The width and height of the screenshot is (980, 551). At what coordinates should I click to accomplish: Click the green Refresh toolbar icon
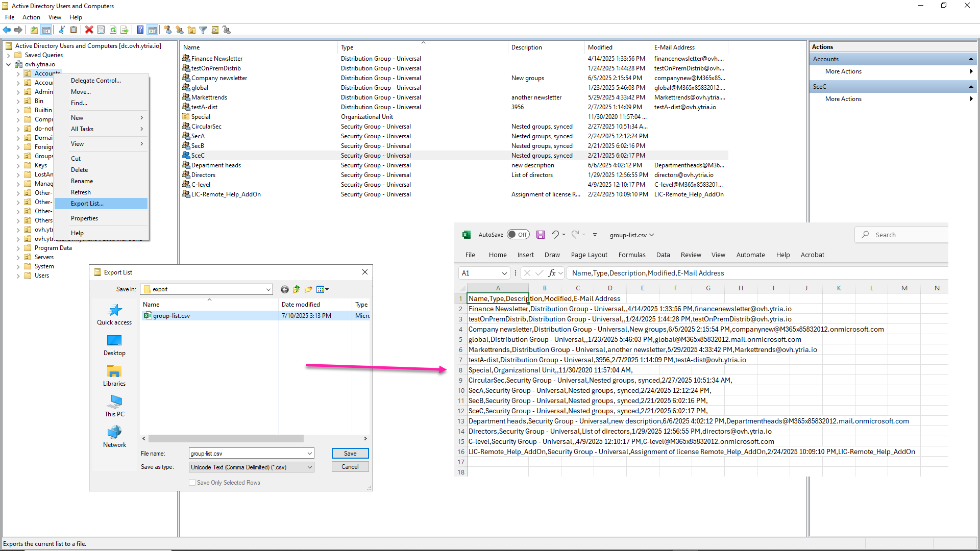point(113,30)
